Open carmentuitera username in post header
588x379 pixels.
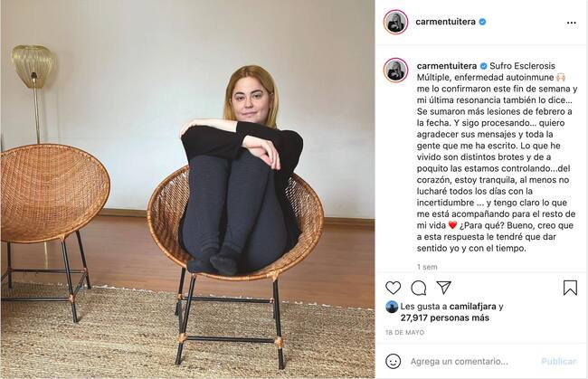(445, 22)
